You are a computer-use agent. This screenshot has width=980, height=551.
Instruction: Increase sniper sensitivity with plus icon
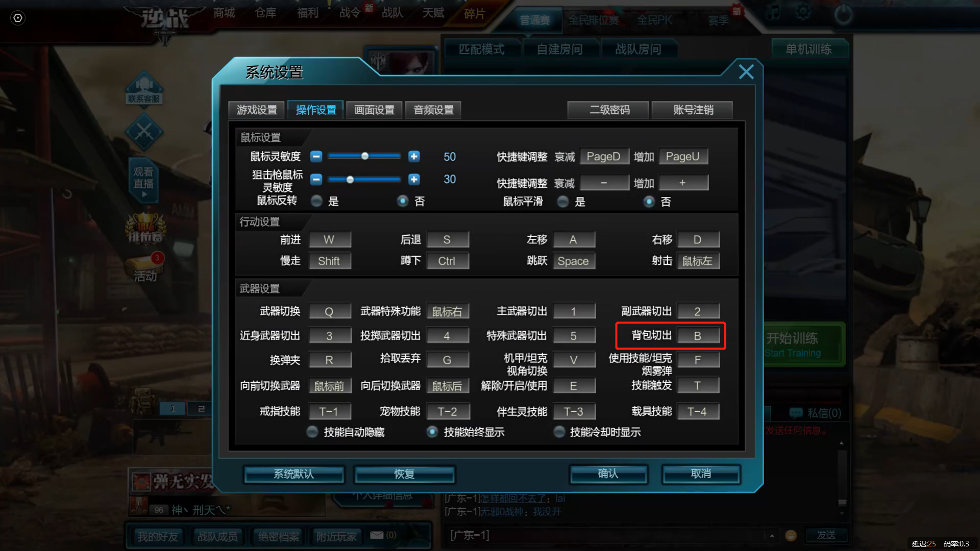pyautogui.click(x=414, y=179)
